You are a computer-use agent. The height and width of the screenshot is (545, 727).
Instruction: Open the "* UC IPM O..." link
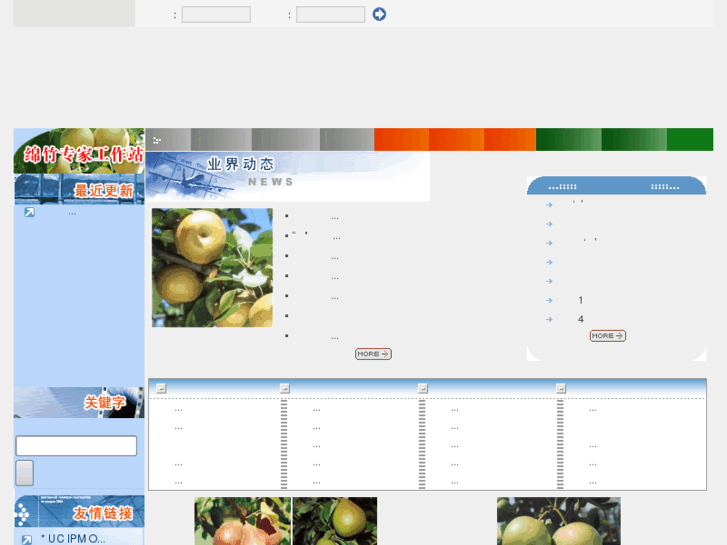(72, 539)
